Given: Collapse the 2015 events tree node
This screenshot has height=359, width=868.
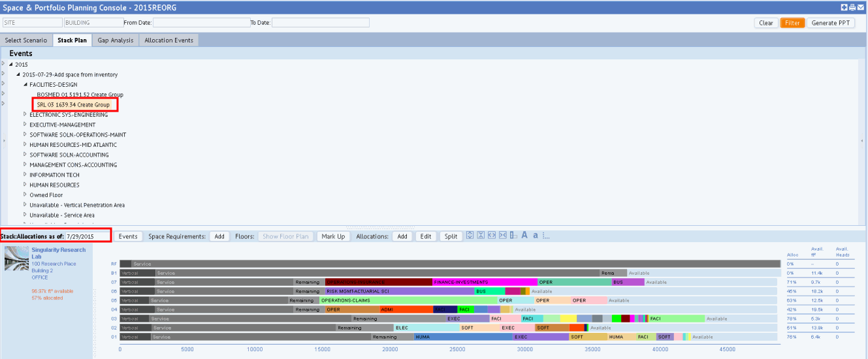Looking at the screenshot, I should coord(11,65).
